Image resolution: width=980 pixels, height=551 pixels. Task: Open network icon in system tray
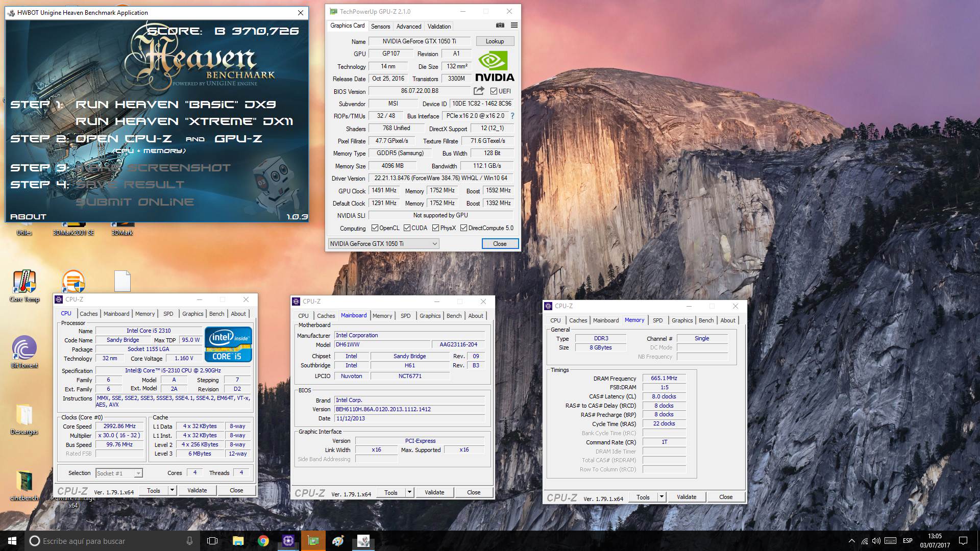pos(864,541)
